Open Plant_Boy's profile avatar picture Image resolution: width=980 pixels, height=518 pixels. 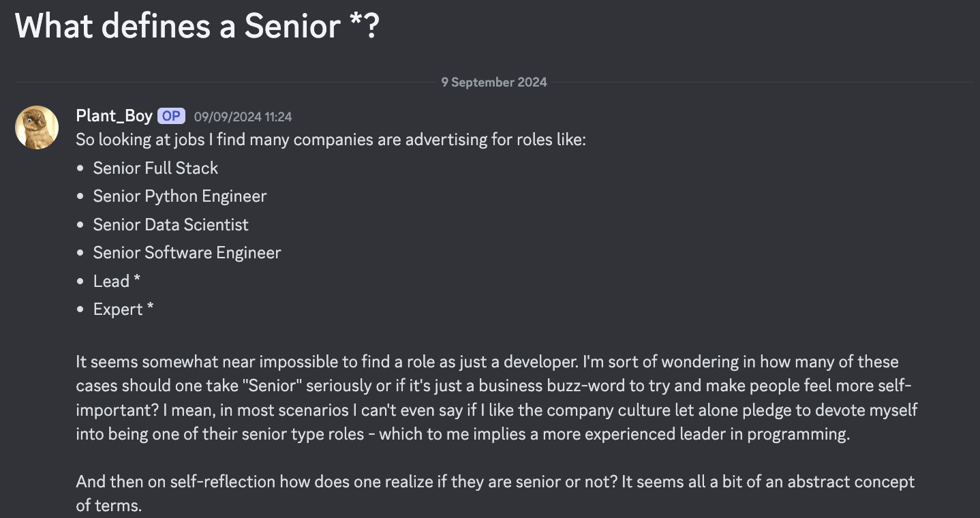pyautogui.click(x=37, y=127)
